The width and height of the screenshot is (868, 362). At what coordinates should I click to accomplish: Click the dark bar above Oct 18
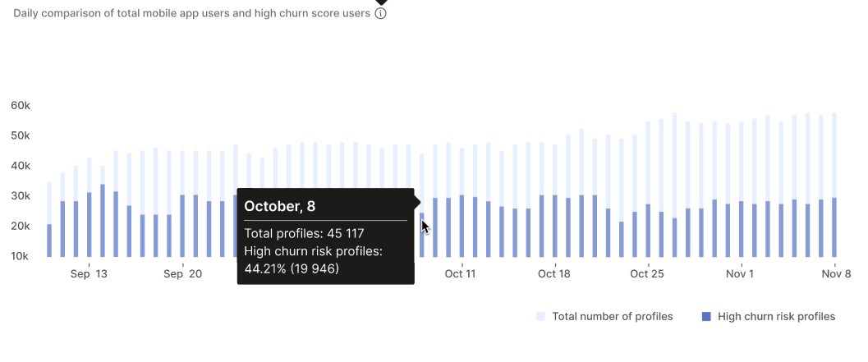(x=555, y=227)
